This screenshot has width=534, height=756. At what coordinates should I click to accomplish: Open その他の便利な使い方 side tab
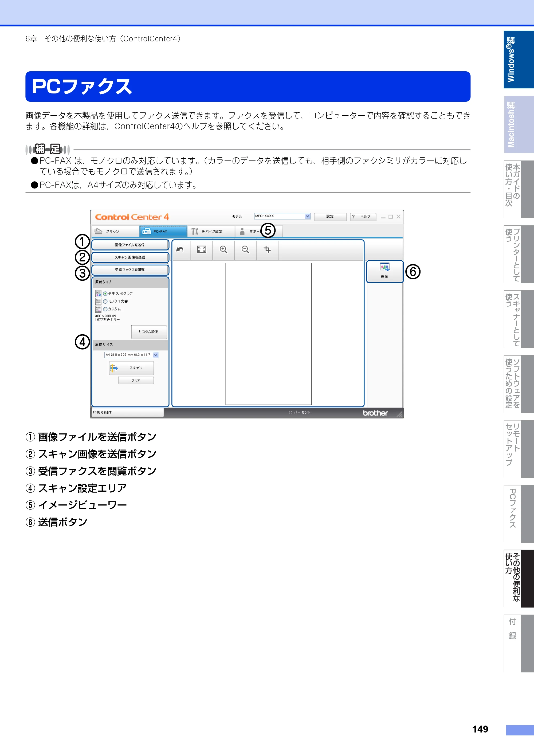coord(519,578)
